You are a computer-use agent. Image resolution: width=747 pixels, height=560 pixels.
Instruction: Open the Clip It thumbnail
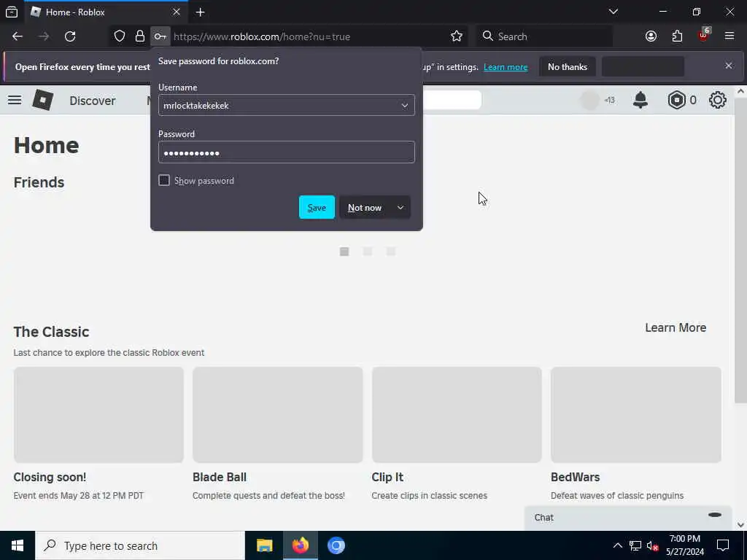coord(457,415)
